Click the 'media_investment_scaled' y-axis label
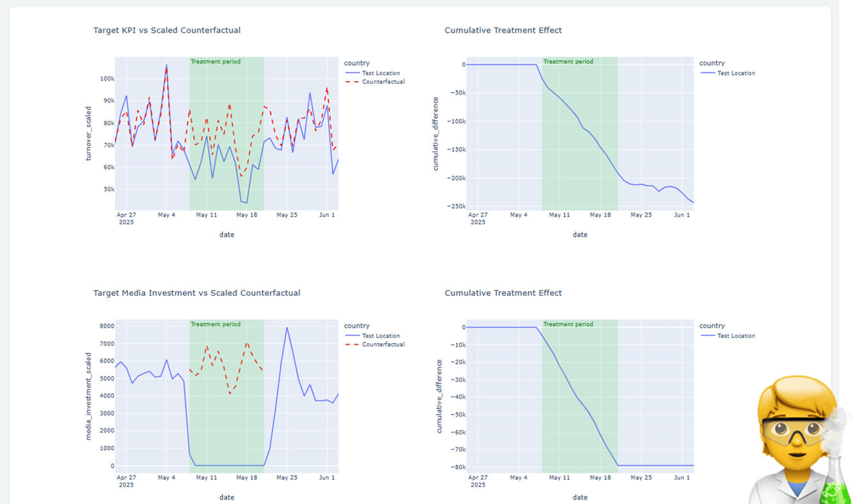The width and height of the screenshot is (863, 504). (89, 396)
